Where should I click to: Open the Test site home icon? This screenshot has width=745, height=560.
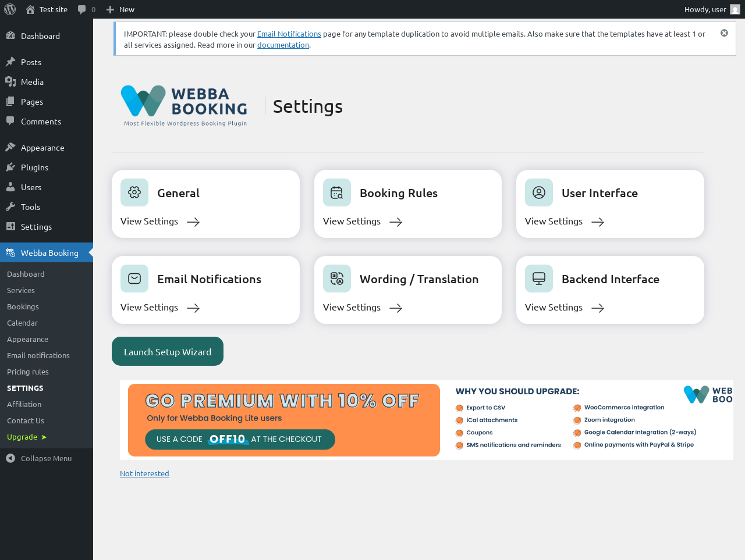point(30,9)
